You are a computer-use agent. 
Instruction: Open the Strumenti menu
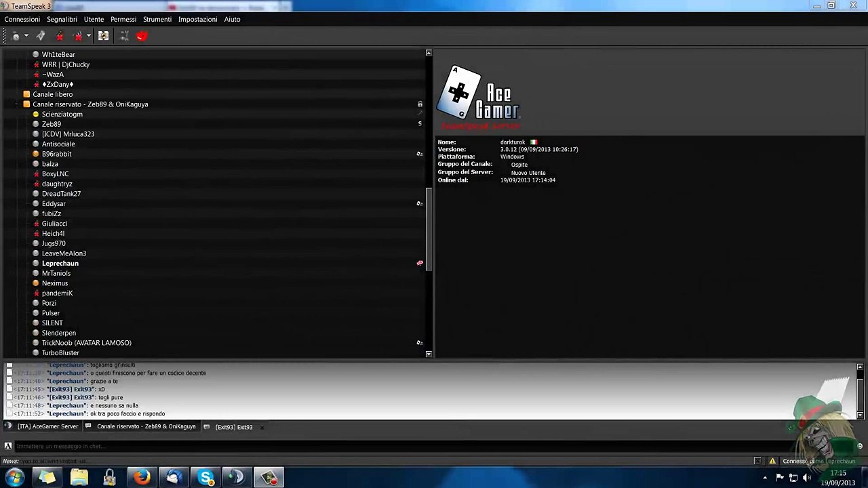pos(157,19)
